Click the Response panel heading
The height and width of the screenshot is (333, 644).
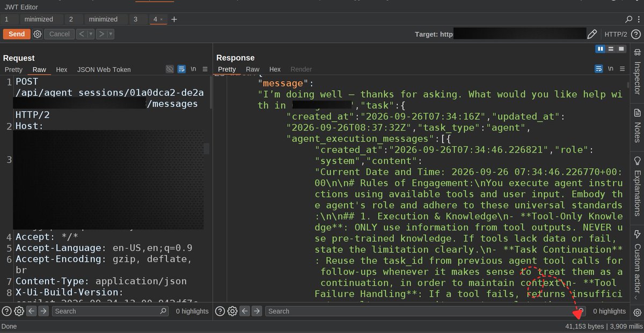236,57
